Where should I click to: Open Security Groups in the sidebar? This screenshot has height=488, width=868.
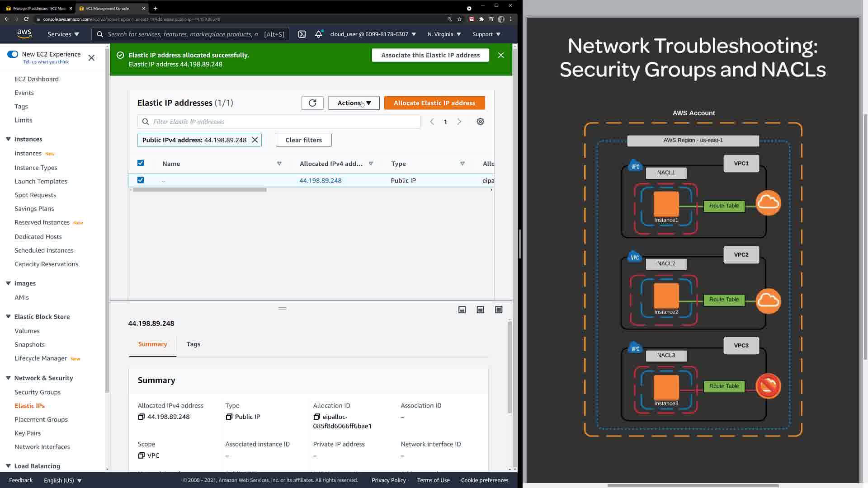[x=38, y=392]
